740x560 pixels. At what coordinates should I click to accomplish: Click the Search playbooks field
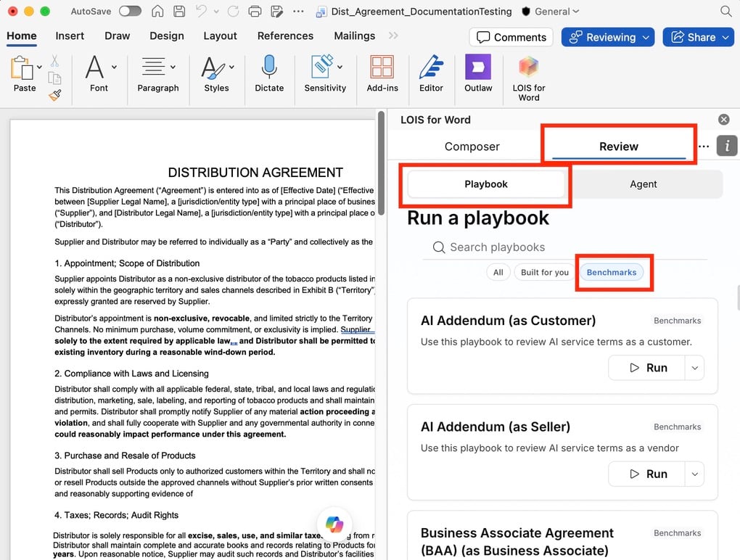pos(564,247)
